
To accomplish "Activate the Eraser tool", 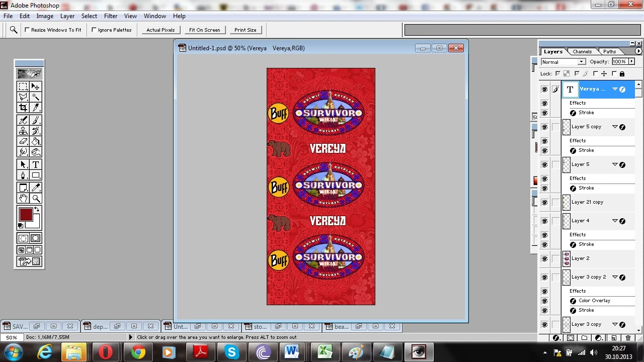I will 23,141.
